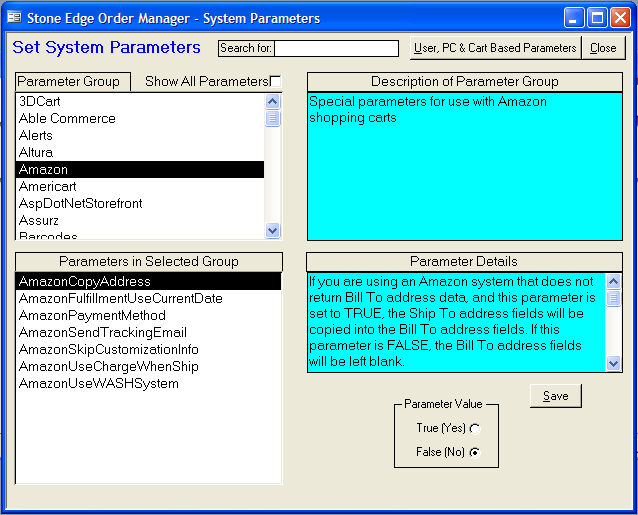Select Altura parameter group

[x=140, y=153]
